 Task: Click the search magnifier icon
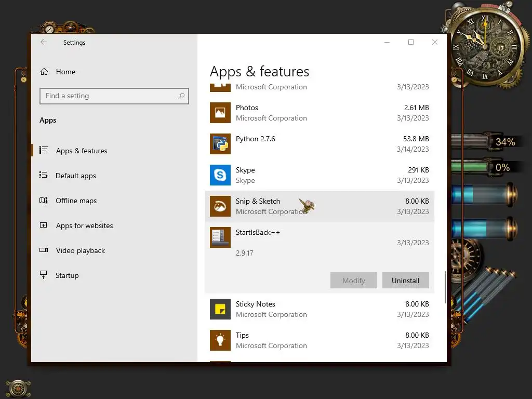tap(181, 96)
